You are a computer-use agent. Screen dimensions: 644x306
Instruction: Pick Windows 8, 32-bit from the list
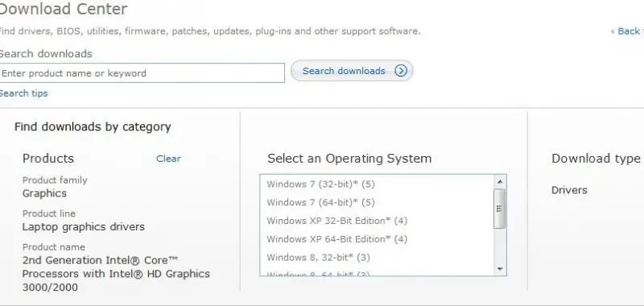(318, 257)
